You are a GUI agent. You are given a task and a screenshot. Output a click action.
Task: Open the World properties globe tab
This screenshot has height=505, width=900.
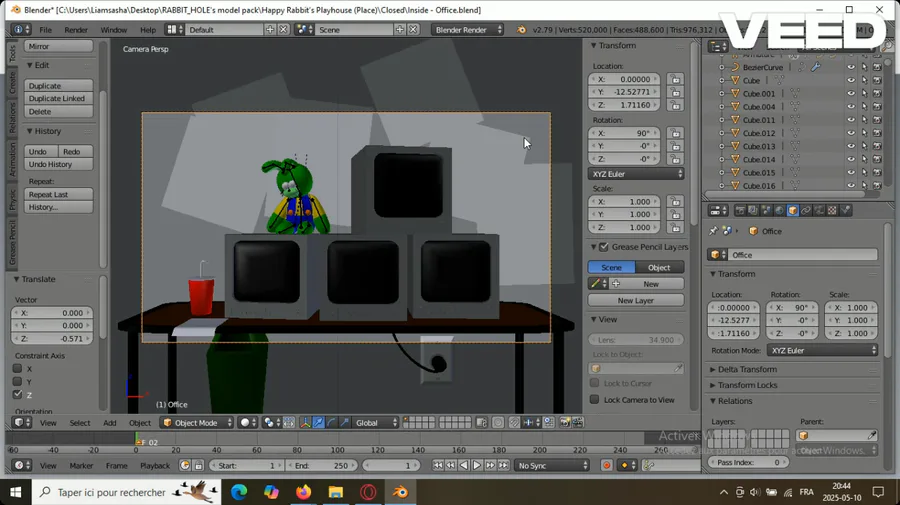point(779,211)
